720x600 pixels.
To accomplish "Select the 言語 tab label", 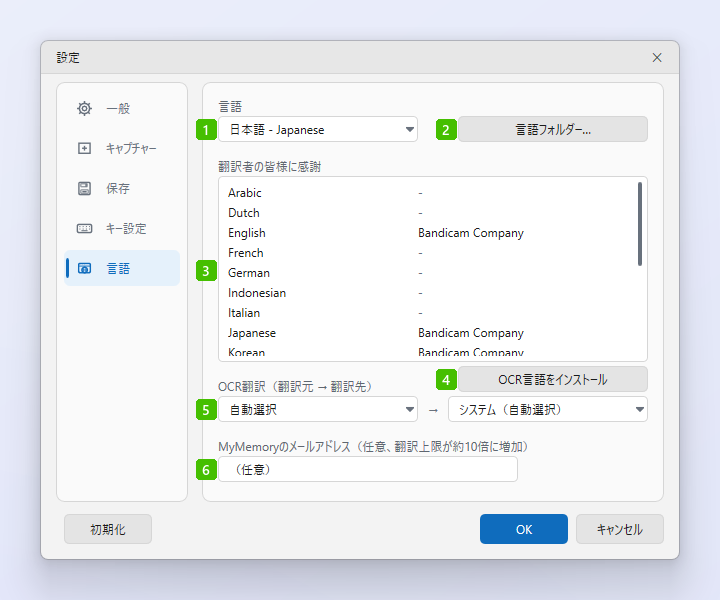I will click(x=118, y=269).
